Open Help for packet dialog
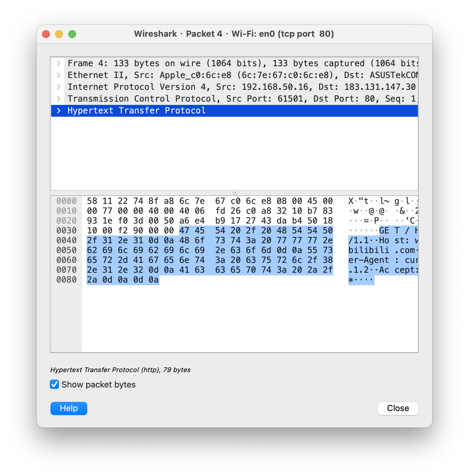Viewport: 469px width, 476px height. pyautogui.click(x=69, y=408)
